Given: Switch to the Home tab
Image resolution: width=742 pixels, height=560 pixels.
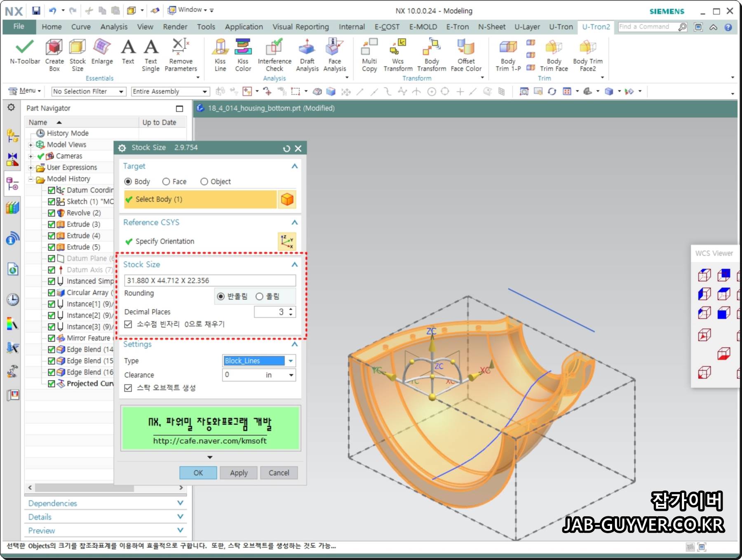Looking at the screenshot, I should click(x=52, y=27).
